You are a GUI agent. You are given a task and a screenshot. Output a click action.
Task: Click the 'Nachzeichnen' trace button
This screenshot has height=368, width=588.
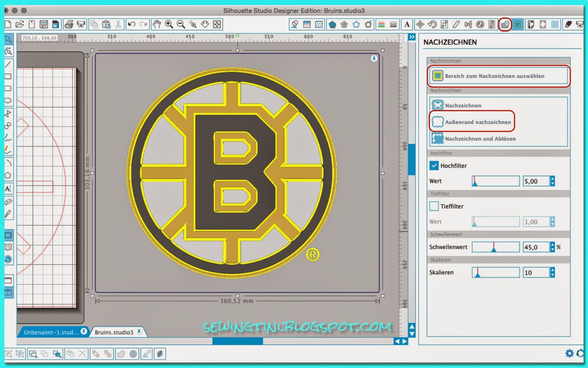456,105
